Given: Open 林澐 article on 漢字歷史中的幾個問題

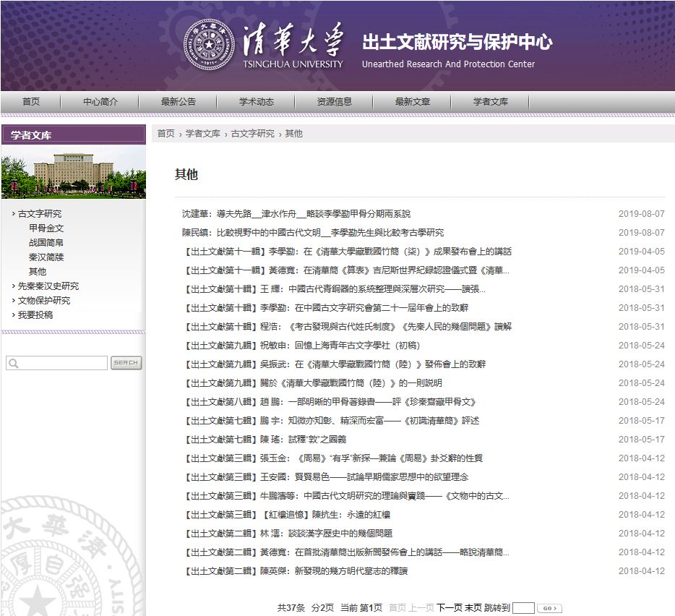Looking at the screenshot, I should 288,534.
